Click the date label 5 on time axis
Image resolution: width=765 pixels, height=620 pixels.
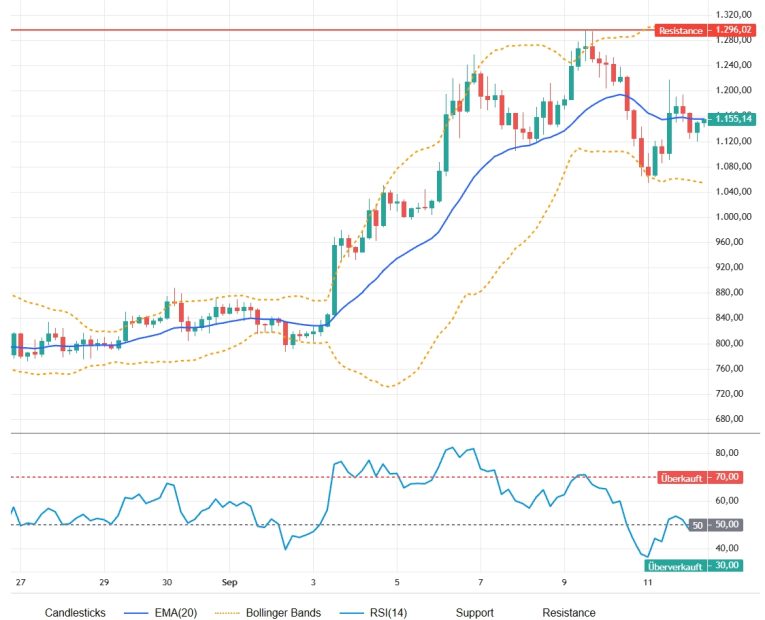pos(397,582)
